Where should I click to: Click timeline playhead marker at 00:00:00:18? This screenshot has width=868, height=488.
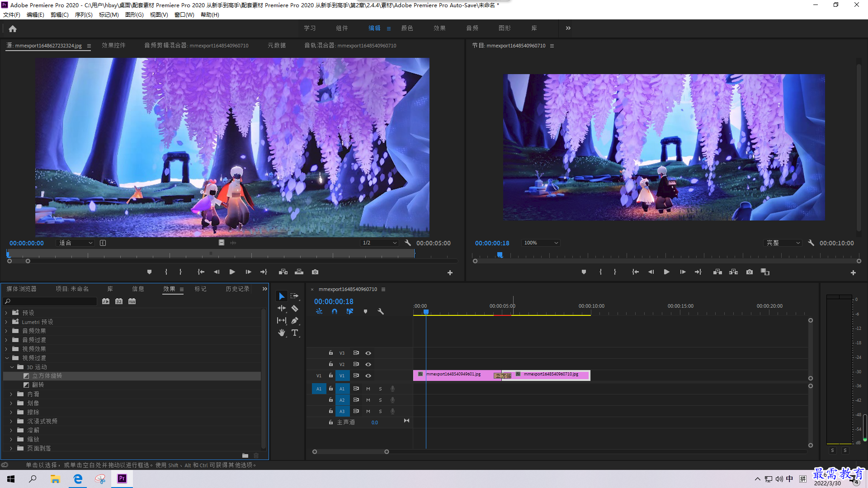[x=426, y=311]
